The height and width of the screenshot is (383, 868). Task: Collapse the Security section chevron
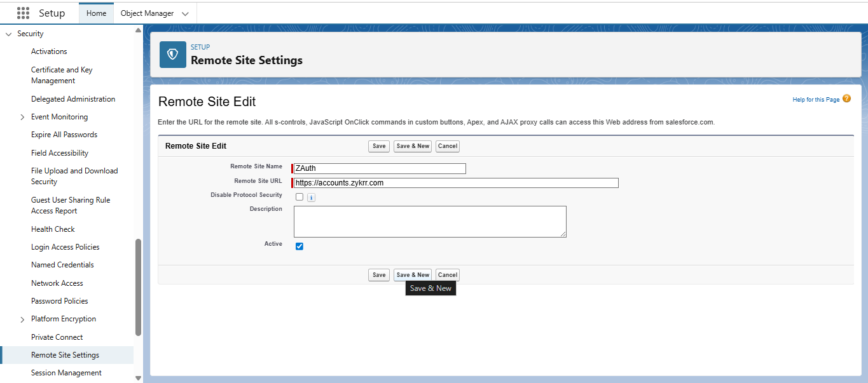[x=8, y=34]
